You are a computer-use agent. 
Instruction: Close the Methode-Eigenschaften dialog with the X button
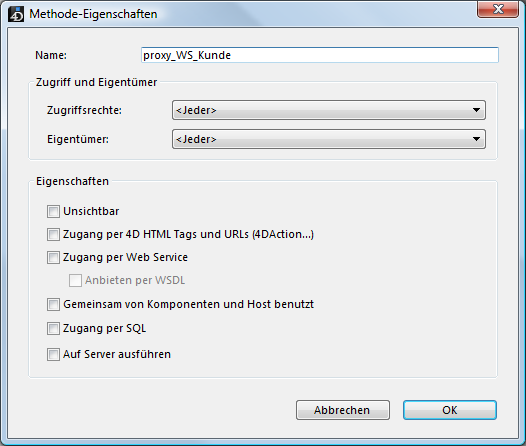(x=498, y=9)
